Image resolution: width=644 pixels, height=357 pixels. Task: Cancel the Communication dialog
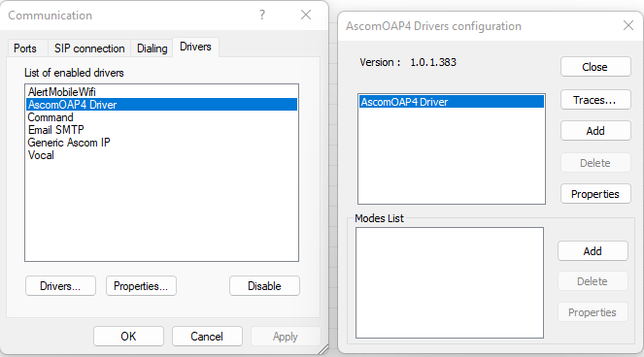207,336
